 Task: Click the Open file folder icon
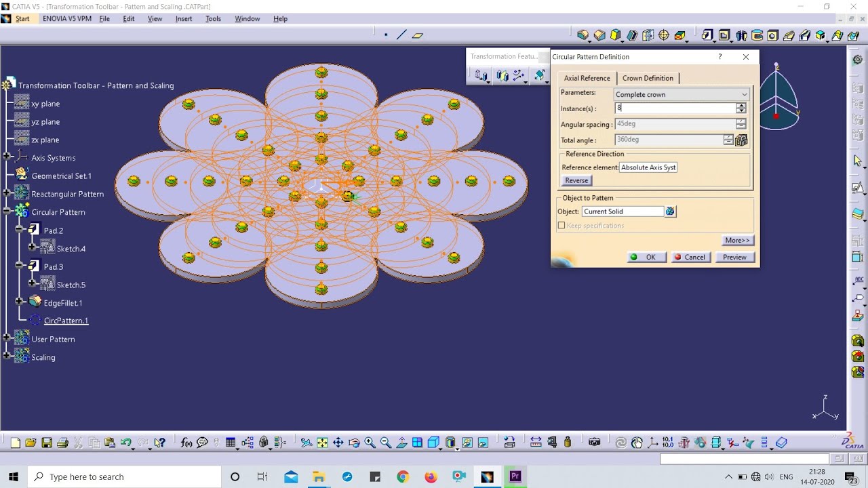(x=31, y=443)
